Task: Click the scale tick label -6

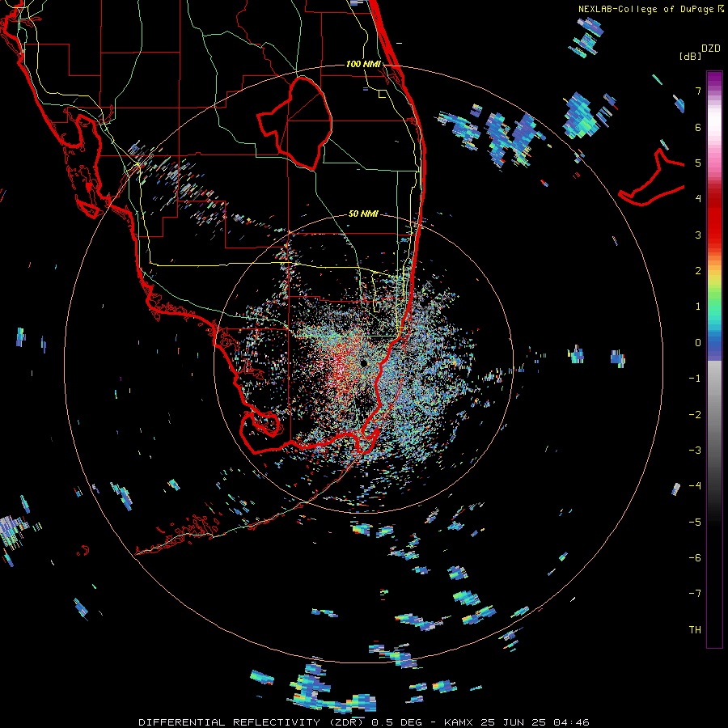Action: click(x=695, y=557)
